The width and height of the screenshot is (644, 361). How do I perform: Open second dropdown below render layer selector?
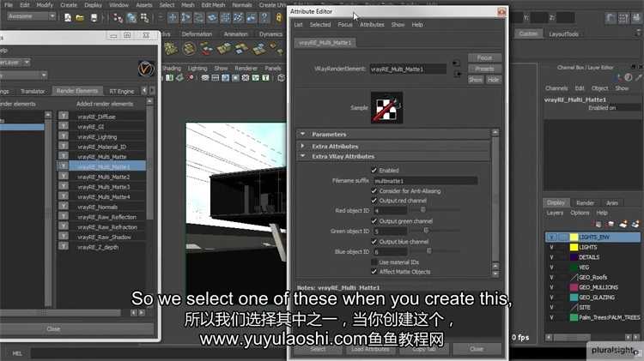click(x=23, y=75)
